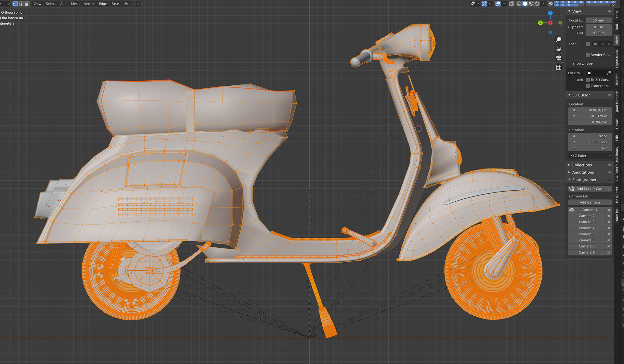624x364 pixels.
Task: Open the Mesh menu
Action: (x=75, y=4)
